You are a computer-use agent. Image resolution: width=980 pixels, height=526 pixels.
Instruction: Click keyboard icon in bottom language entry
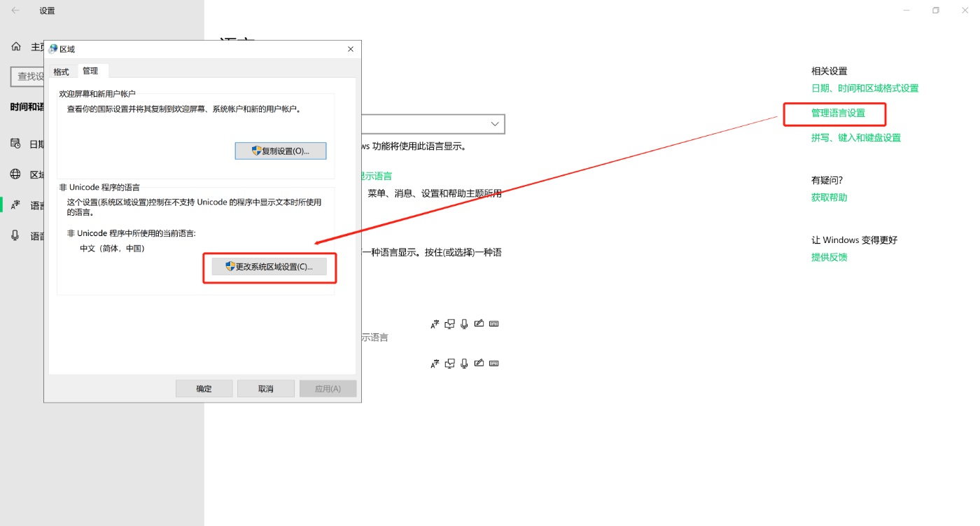[x=493, y=363]
